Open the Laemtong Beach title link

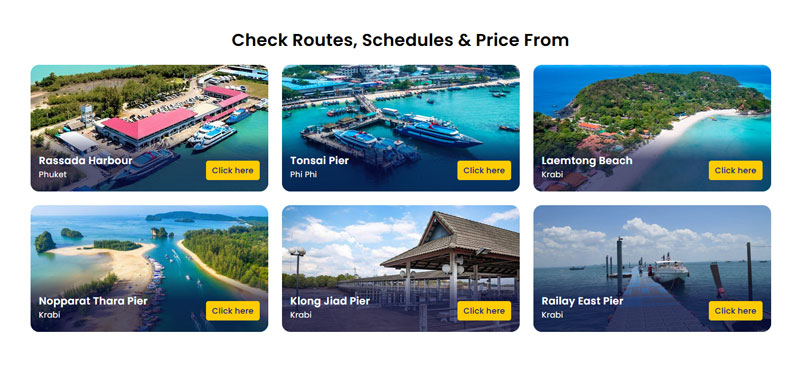[x=587, y=161]
